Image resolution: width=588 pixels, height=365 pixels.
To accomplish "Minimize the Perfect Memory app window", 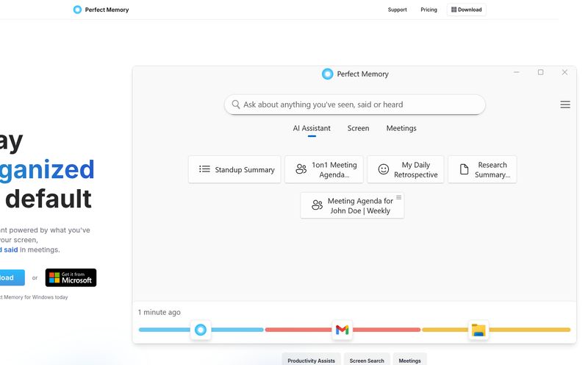I will (x=517, y=72).
